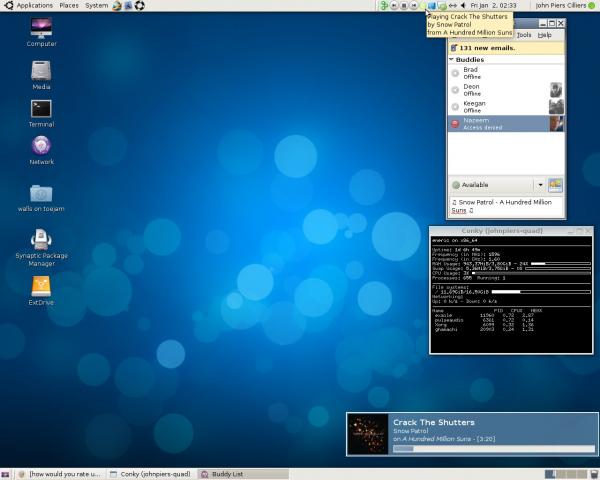Open the Places menu

69,6
